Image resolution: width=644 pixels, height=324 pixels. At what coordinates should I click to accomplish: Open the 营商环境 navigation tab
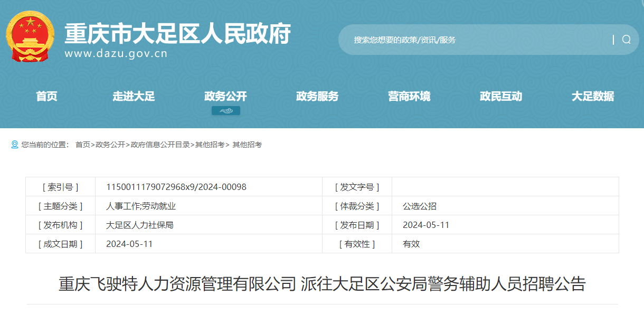click(x=409, y=96)
